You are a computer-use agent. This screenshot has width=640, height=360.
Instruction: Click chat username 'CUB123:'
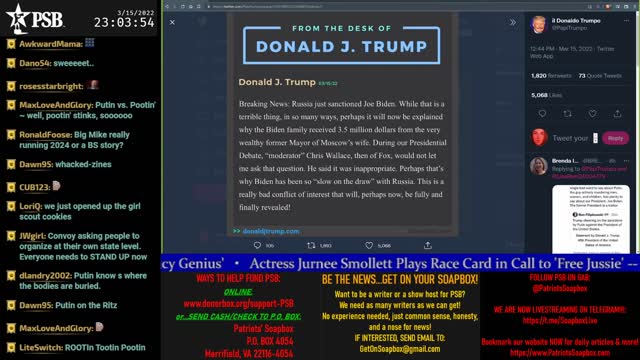click(x=35, y=187)
